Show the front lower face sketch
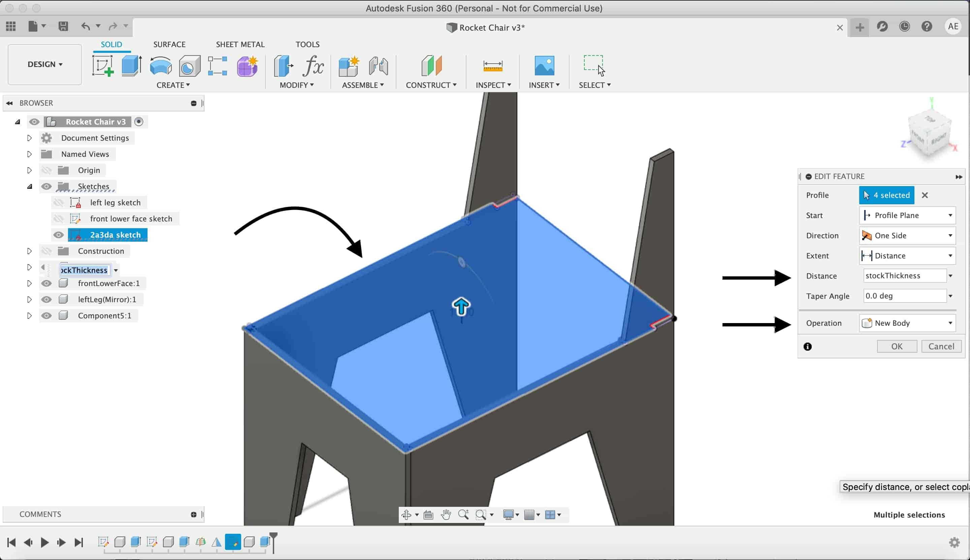The image size is (970, 560). (x=59, y=219)
